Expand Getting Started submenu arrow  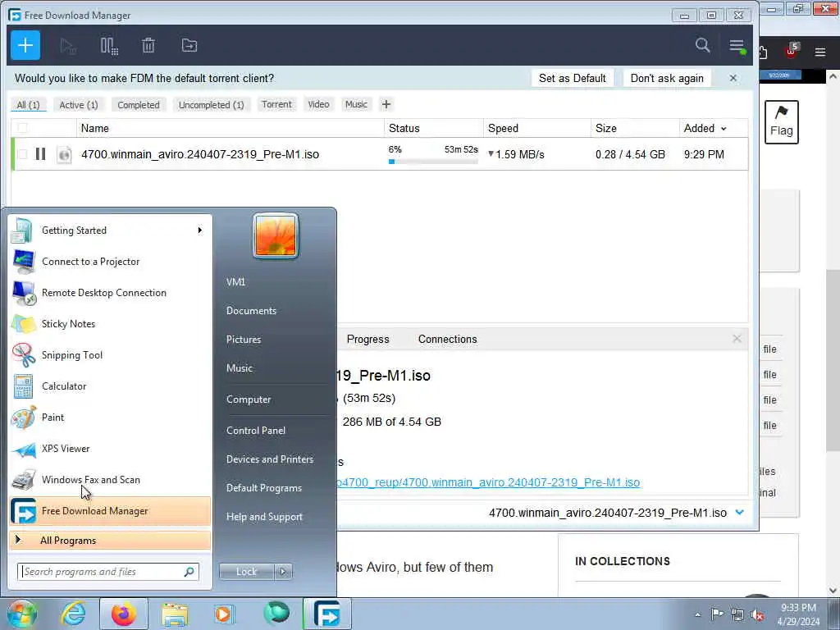click(x=200, y=231)
